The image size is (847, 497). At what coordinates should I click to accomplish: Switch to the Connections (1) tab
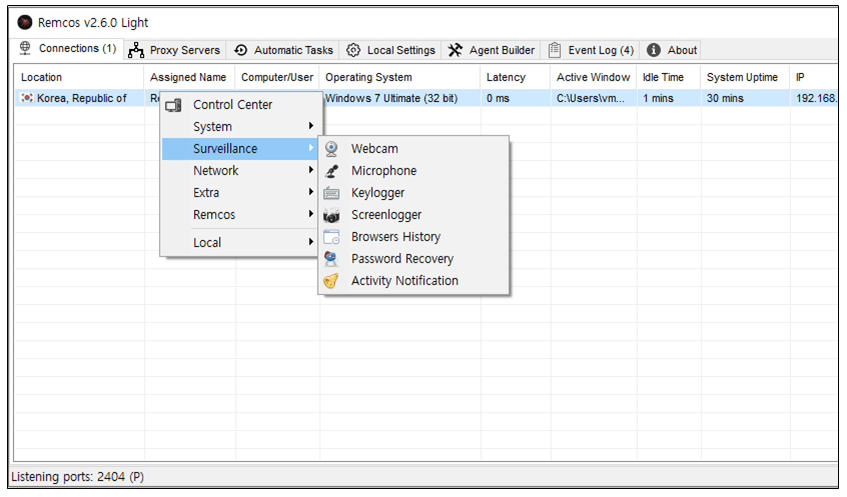(66, 49)
